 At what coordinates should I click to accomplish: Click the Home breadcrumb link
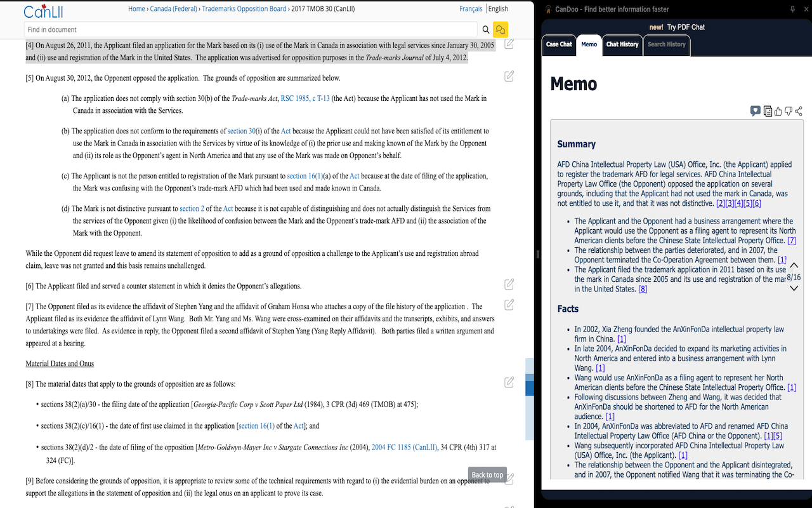pyautogui.click(x=136, y=9)
